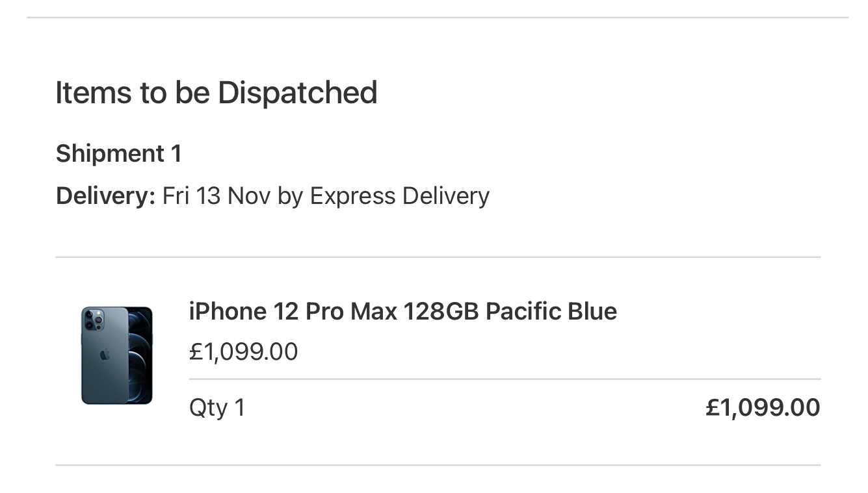Click the iPhone 12 Pro Max product thumbnail
The width and height of the screenshot is (868, 493).
tap(117, 355)
